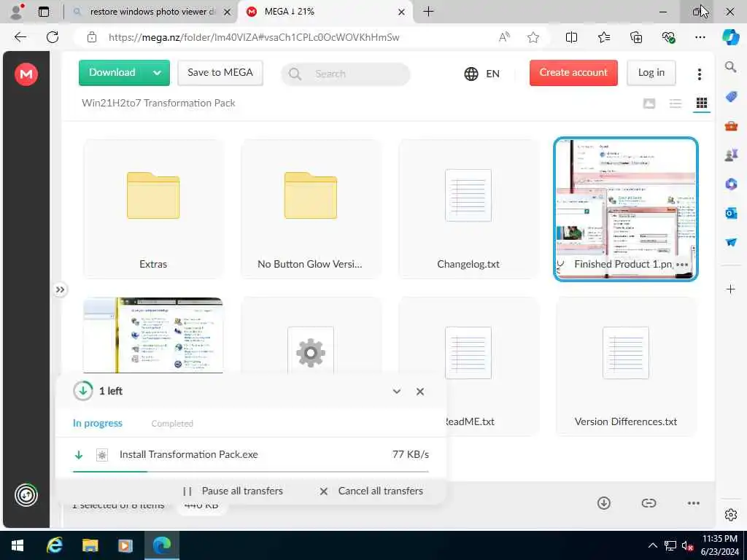Click Pause all transfers
The width and height of the screenshot is (747, 560).
[x=233, y=491]
